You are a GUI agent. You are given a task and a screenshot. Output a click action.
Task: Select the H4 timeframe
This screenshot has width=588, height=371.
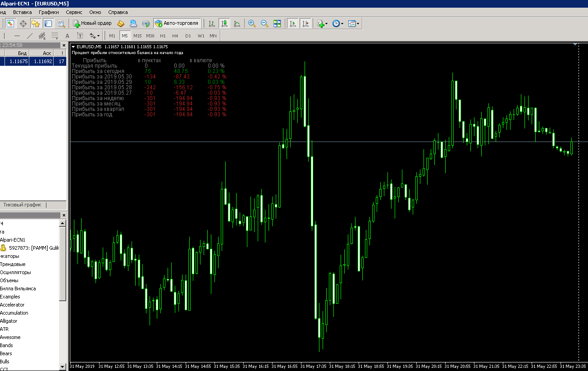(x=175, y=36)
